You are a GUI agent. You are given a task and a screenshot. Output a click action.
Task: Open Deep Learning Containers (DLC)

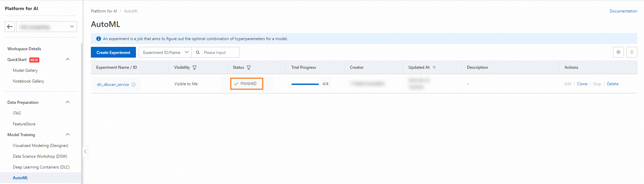click(x=41, y=167)
